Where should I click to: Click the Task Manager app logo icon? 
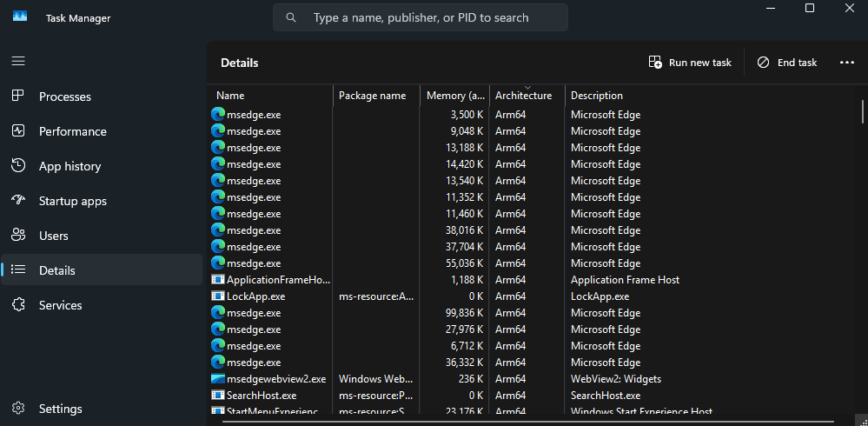click(x=20, y=17)
